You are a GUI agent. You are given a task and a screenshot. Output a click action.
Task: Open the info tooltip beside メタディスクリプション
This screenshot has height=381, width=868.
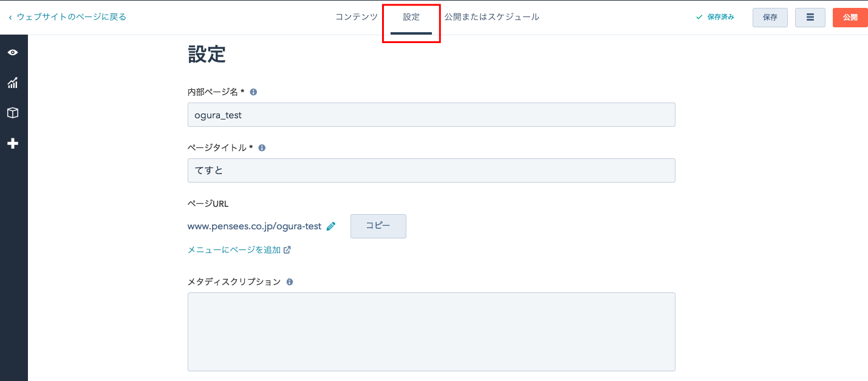coord(290,281)
